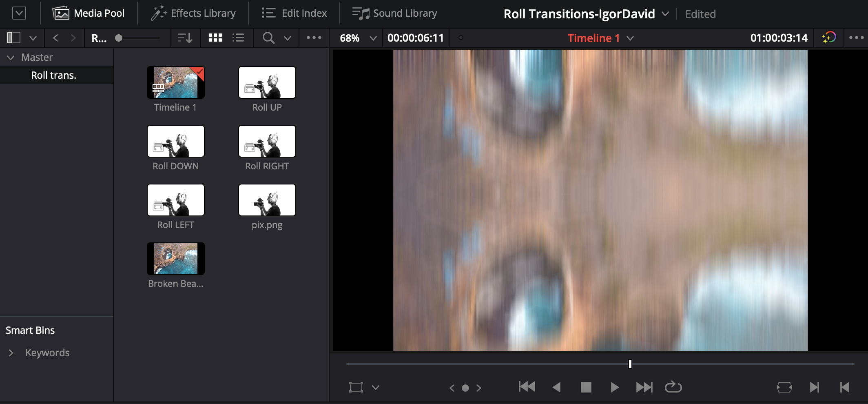868x404 pixels.
Task: Open the project name dropdown arrow
Action: click(x=665, y=14)
